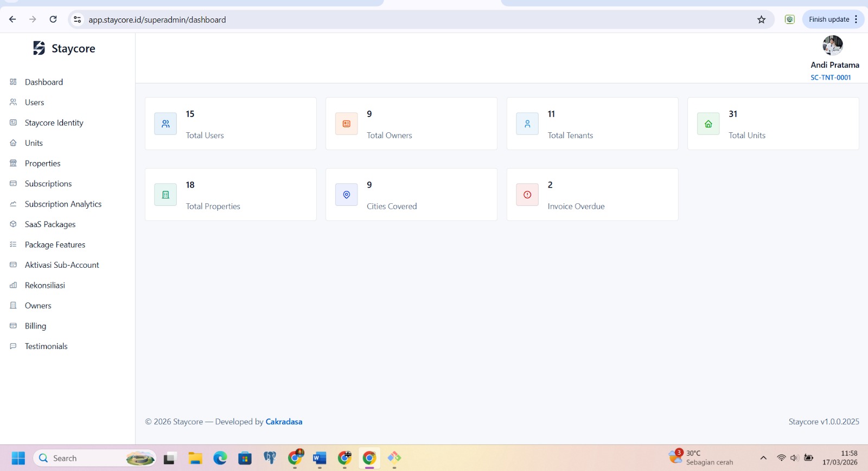Screen dimensions: 868x471
Task: Click the "Total Units" label
Action: point(747,136)
